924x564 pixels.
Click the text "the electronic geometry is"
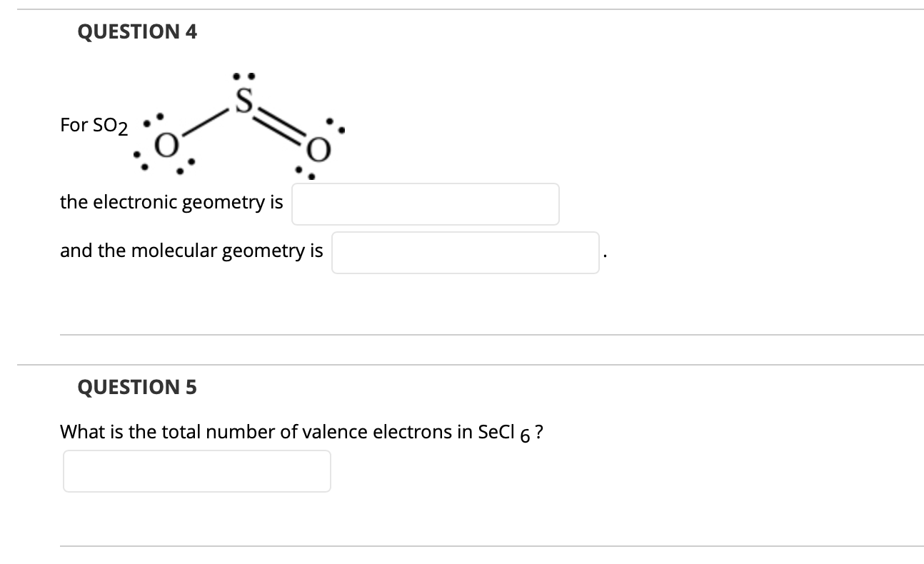[171, 203]
